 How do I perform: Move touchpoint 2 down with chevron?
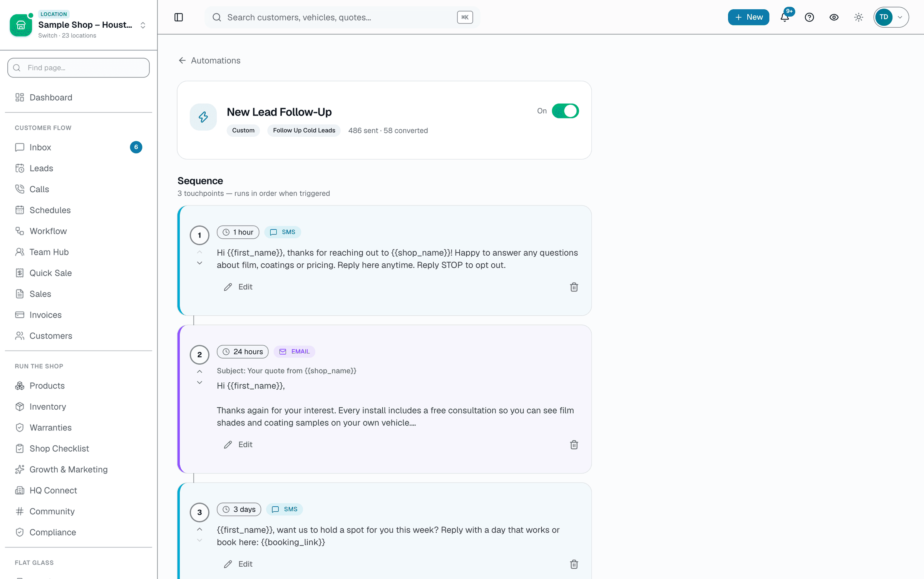click(x=199, y=383)
